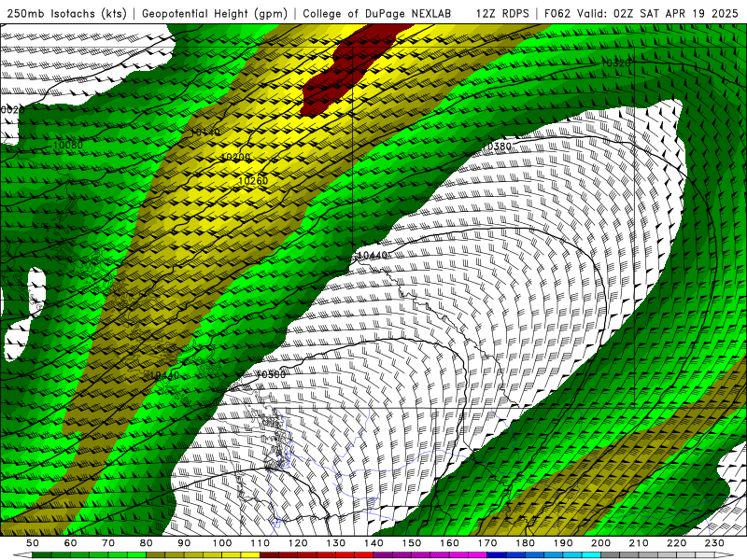Click the 200 kt color scale label
Viewport: 747px width, 560px height.
[x=600, y=543]
